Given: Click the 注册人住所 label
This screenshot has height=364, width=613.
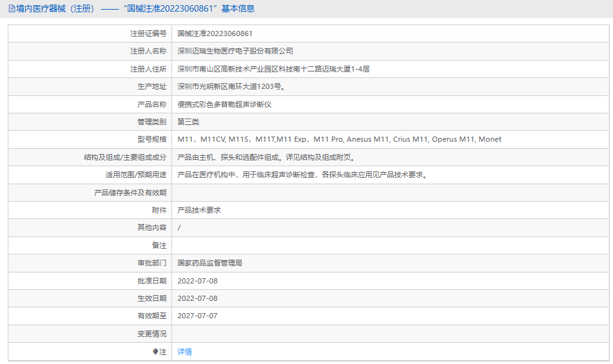Looking at the screenshot, I should [148, 69].
